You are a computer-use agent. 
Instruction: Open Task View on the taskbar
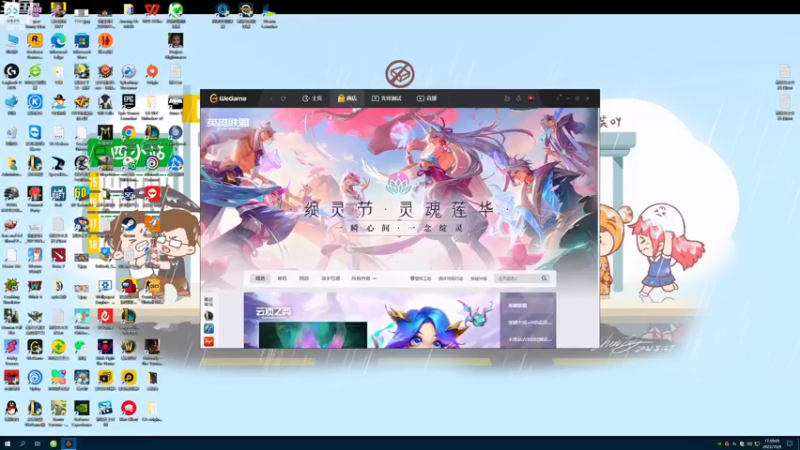point(37,443)
